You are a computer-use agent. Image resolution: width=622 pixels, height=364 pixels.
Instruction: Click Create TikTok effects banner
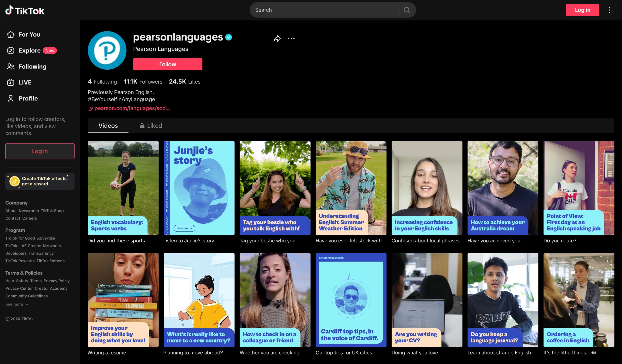pyautogui.click(x=40, y=181)
